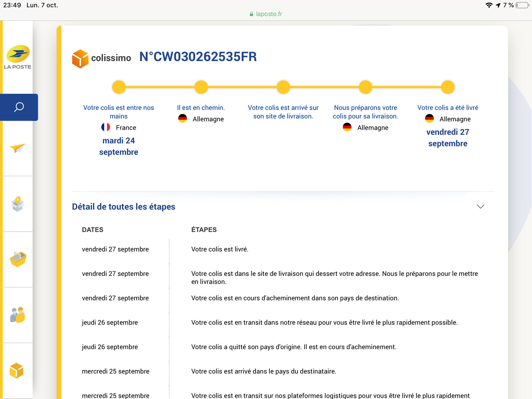The image size is (532, 399).
Task: Click the first yellow tracking step dot
Action: (x=119, y=87)
